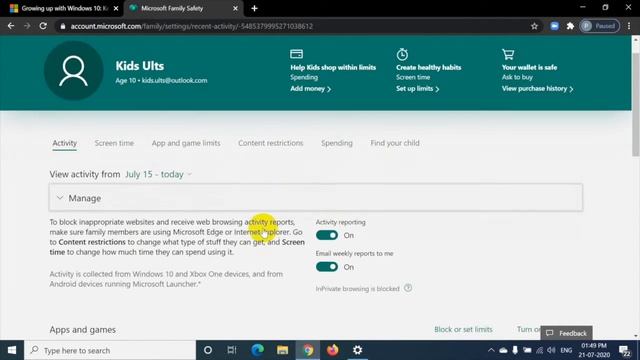Open the Spending tab
The width and height of the screenshot is (640, 360).
337,143
